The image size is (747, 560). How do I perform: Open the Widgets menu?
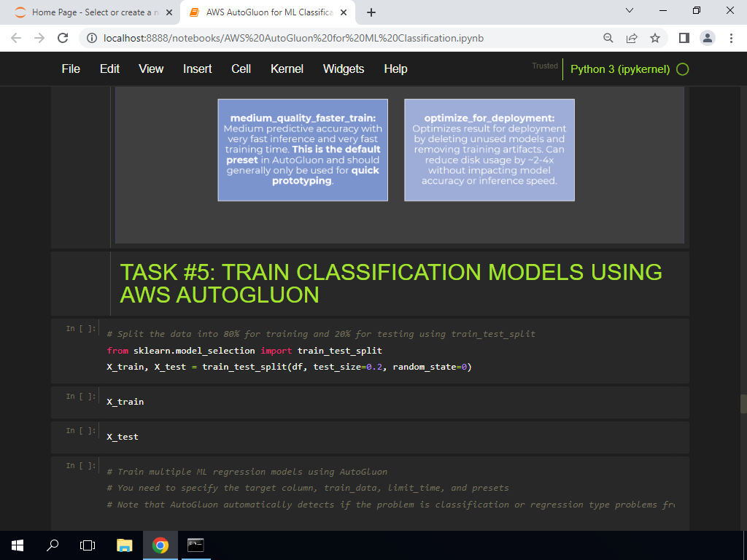(x=344, y=69)
